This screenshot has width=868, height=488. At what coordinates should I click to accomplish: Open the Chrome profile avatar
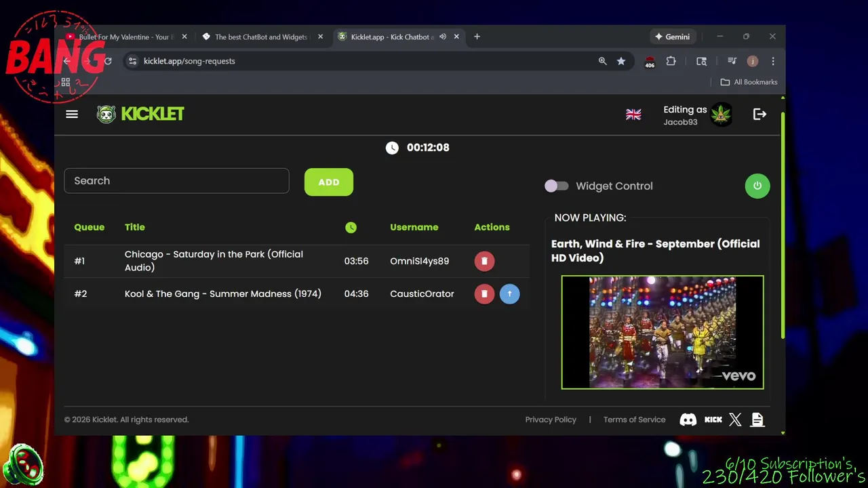[752, 61]
